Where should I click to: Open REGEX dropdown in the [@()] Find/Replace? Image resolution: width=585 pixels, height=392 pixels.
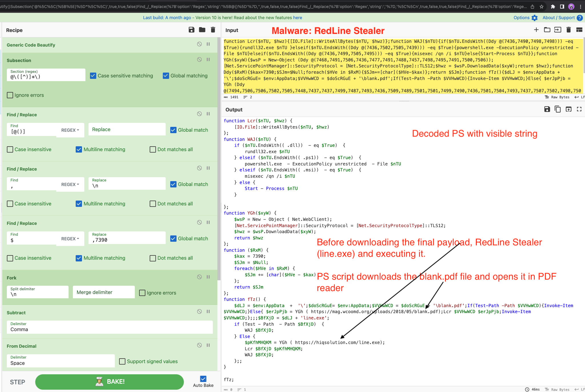(x=70, y=130)
